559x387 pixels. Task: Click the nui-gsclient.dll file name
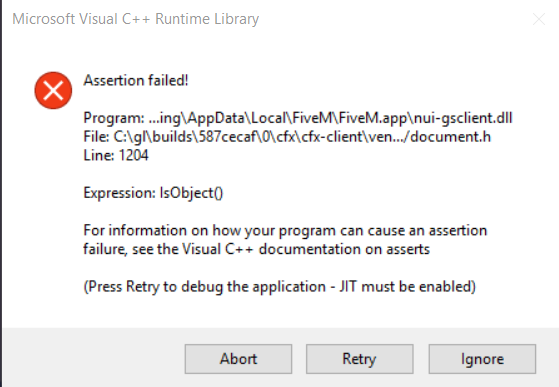coord(463,118)
